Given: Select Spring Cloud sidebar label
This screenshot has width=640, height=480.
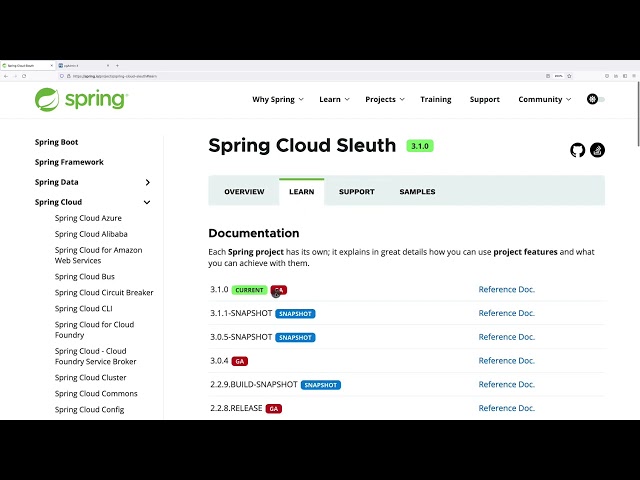Looking at the screenshot, I should click(58, 202).
